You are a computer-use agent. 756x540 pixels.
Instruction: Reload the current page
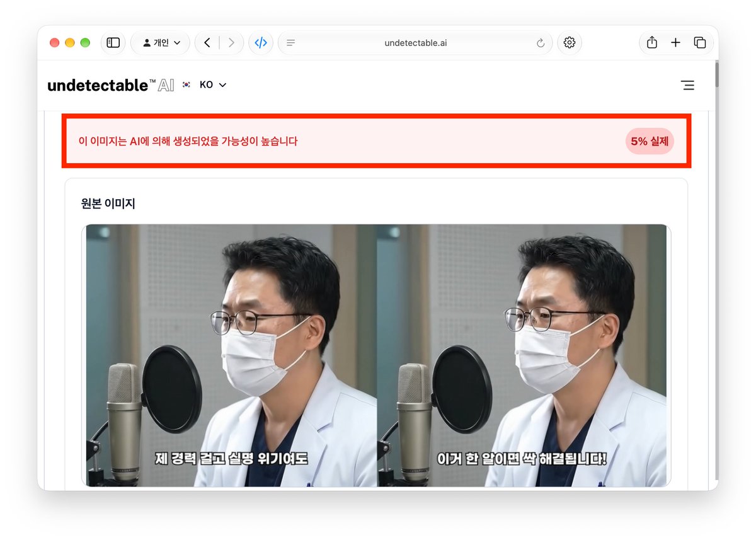coord(540,43)
